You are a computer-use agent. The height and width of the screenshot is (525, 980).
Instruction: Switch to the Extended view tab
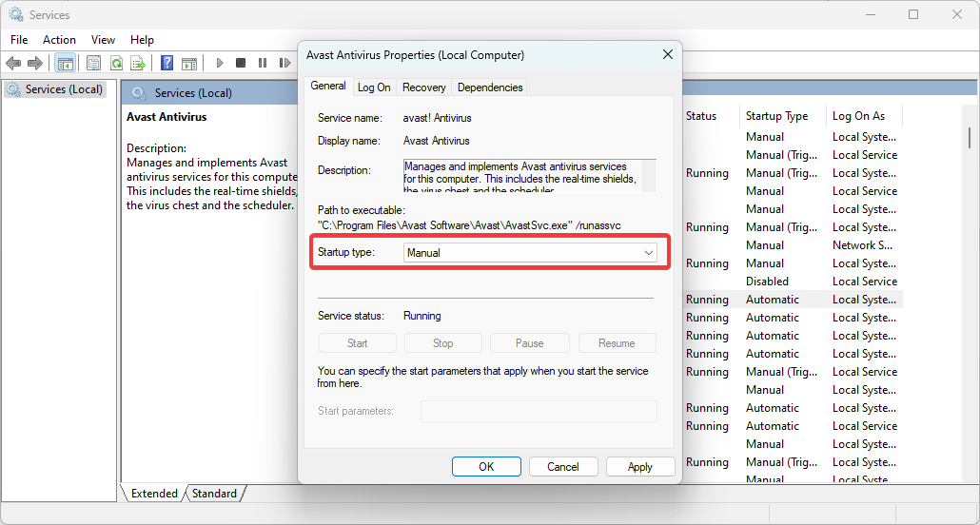154,493
